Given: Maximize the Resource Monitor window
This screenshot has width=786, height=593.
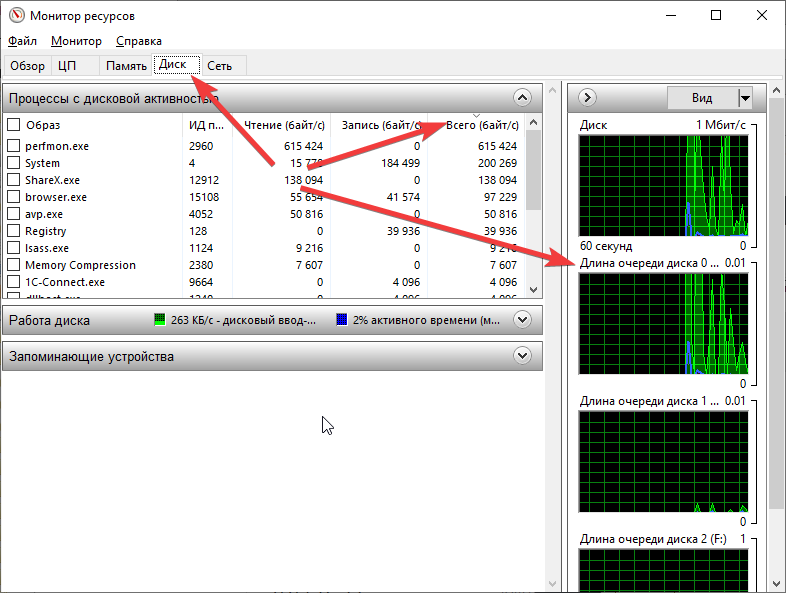Looking at the screenshot, I should [716, 15].
